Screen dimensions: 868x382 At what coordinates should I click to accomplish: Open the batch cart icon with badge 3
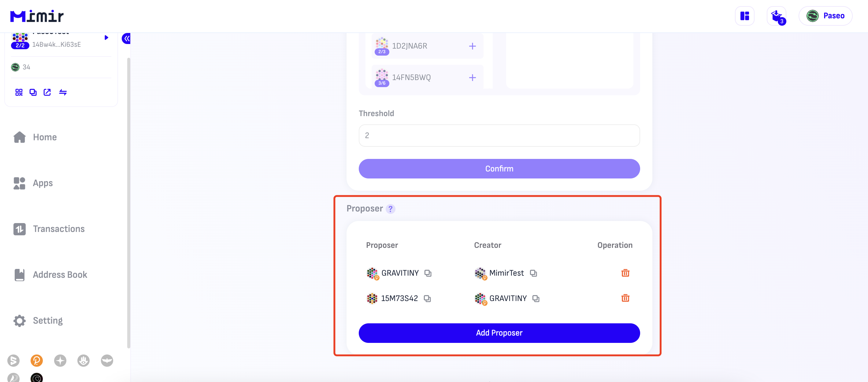(x=776, y=16)
